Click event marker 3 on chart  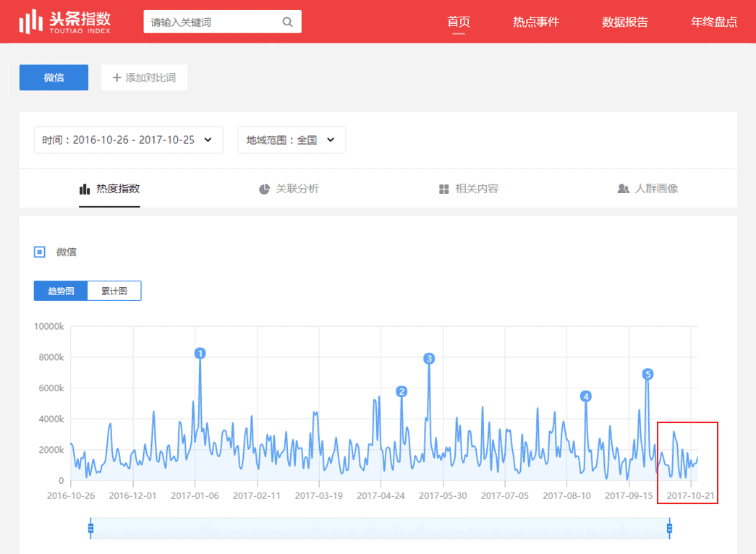(429, 359)
